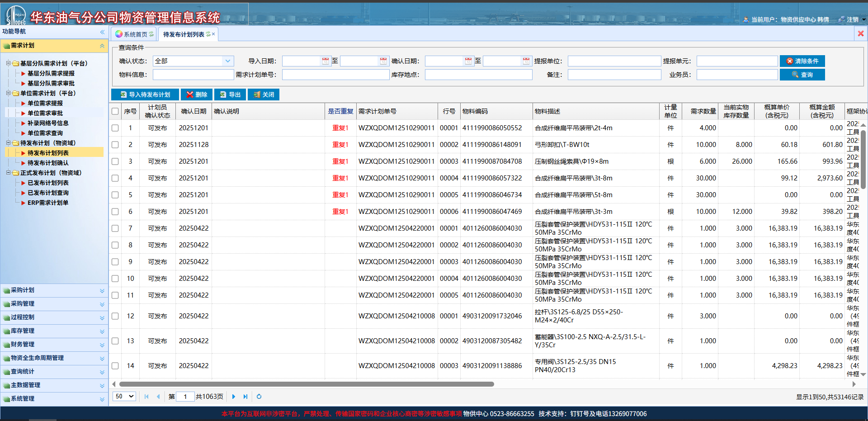Open calendar for 确认日期 start date
This screenshot has width=868, height=421.
point(468,61)
